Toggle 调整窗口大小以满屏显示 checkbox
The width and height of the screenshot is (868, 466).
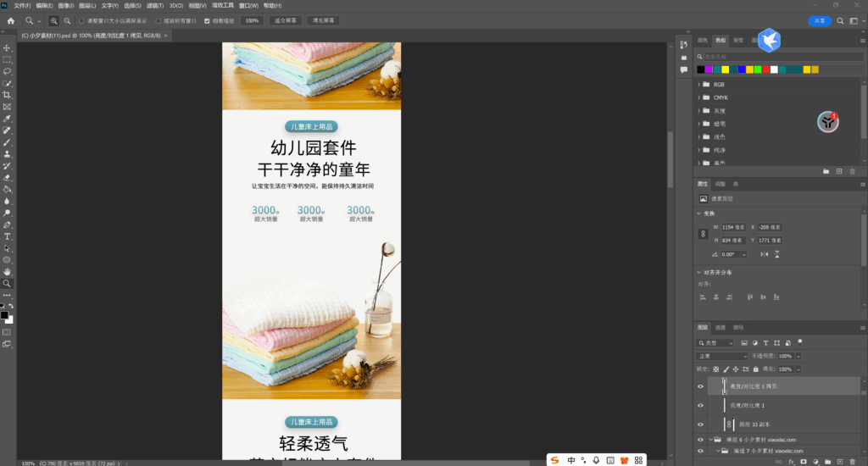pyautogui.click(x=81, y=21)
